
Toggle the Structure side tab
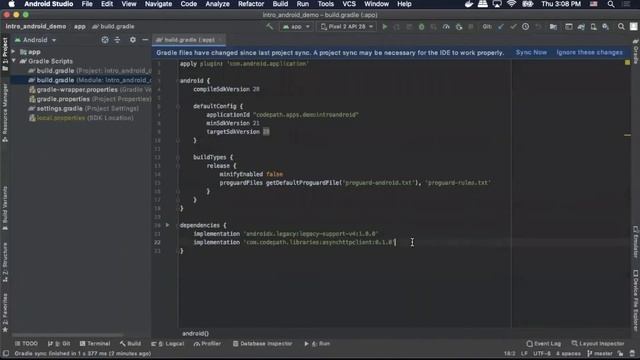[5, 262]
